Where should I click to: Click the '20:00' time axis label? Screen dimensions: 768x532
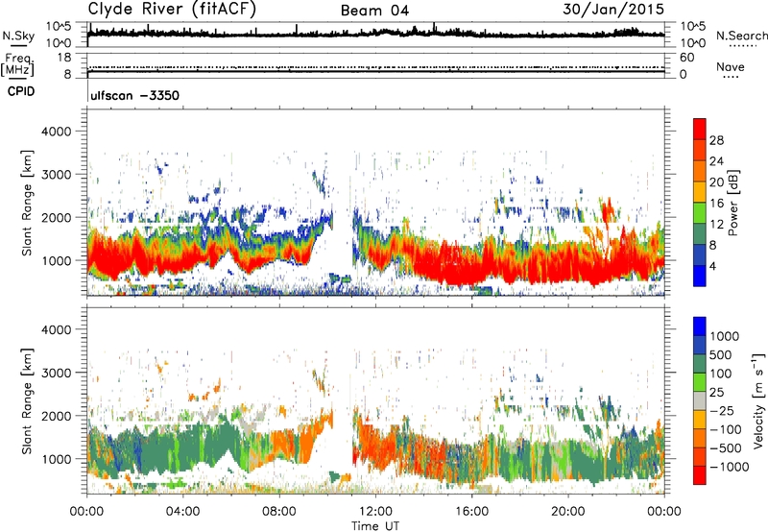coord(568,511)
